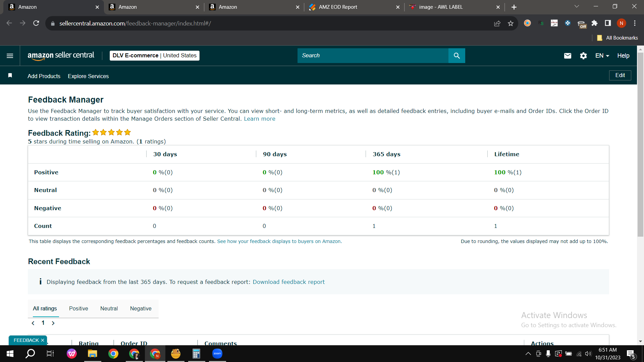Click the volume speaker tray icon
The image size is (644, 362).
tap(588, 354)
